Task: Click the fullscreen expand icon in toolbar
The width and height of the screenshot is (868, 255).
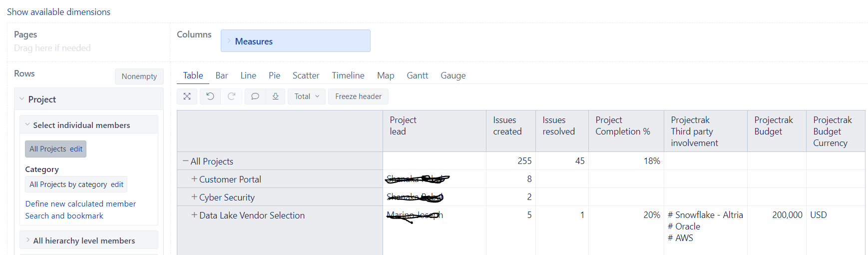Action: 187,96
